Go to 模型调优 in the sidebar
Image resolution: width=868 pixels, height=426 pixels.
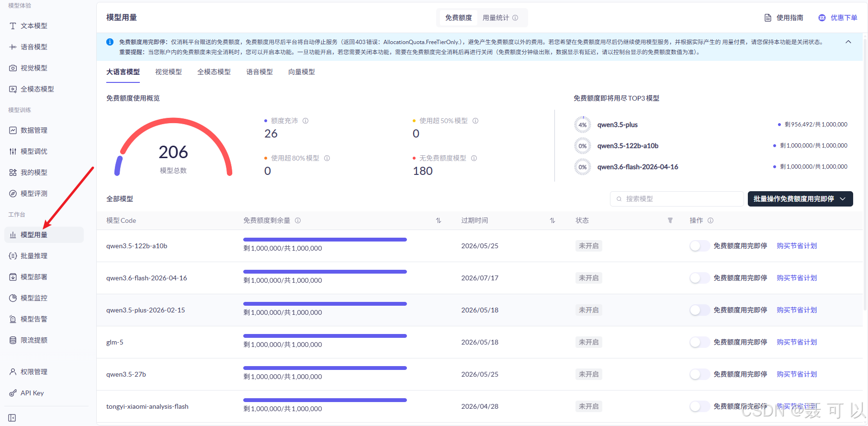coord(34,151)
